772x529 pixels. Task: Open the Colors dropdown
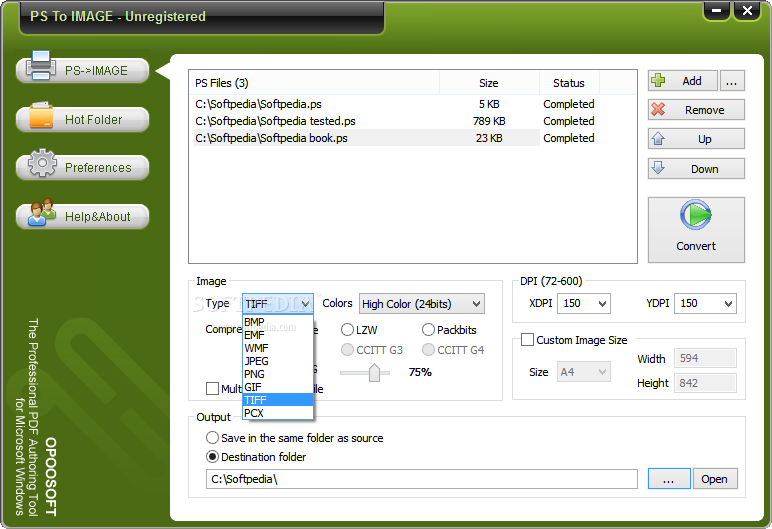click(421, 304)
